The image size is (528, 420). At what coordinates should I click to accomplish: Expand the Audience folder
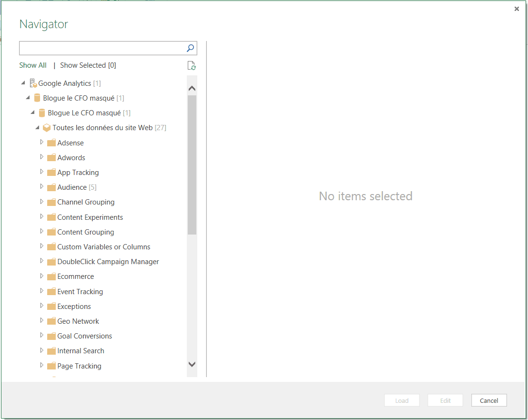pyautogui.click(x=41, y=187)
